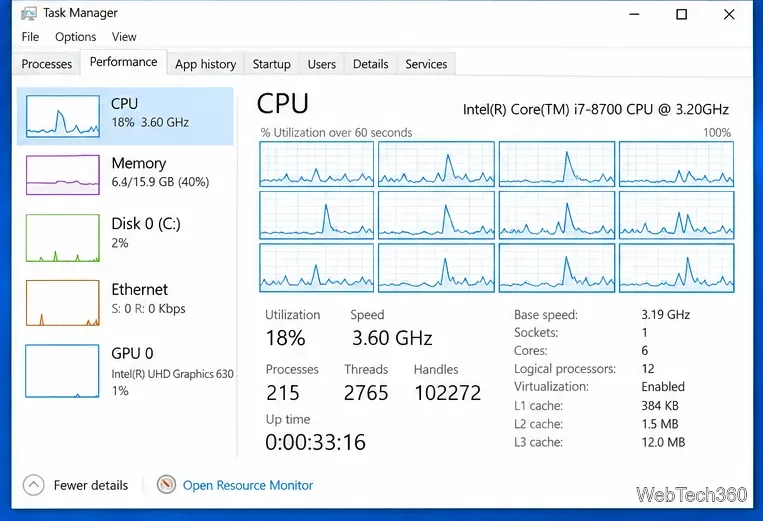763x521 pixels.
Task: Open the Startup tab
Action: pos(272,64)
